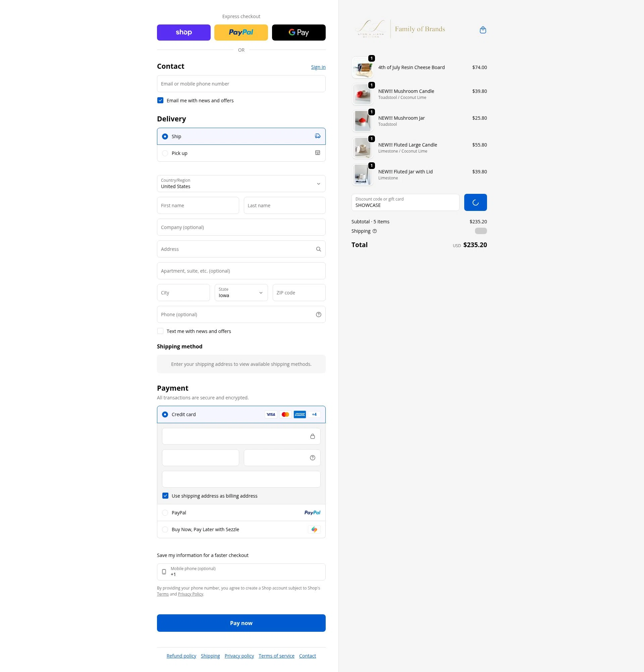The height and width of the screenshot is (672, 644).
Task: Click the Sezzle logo icon
Action: (314, 530)
